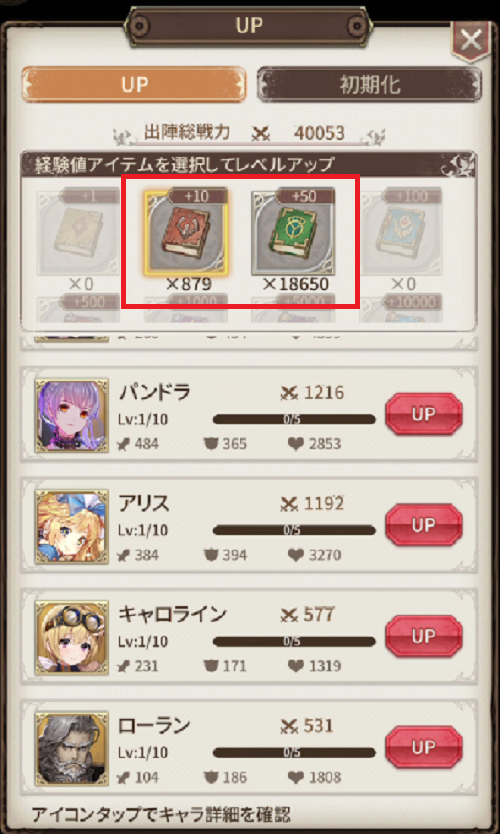500x834 pixels.
Task: Close the UP dialog with X
Action: point(471,40)
